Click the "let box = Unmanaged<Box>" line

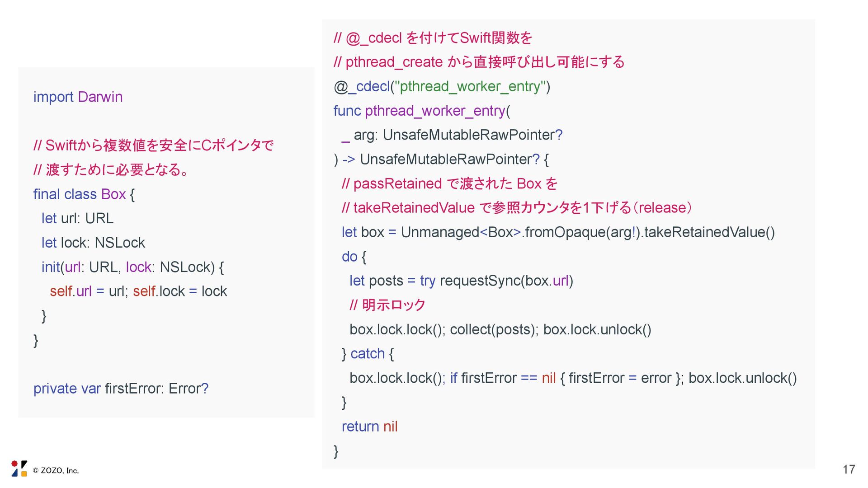[558, 232]
